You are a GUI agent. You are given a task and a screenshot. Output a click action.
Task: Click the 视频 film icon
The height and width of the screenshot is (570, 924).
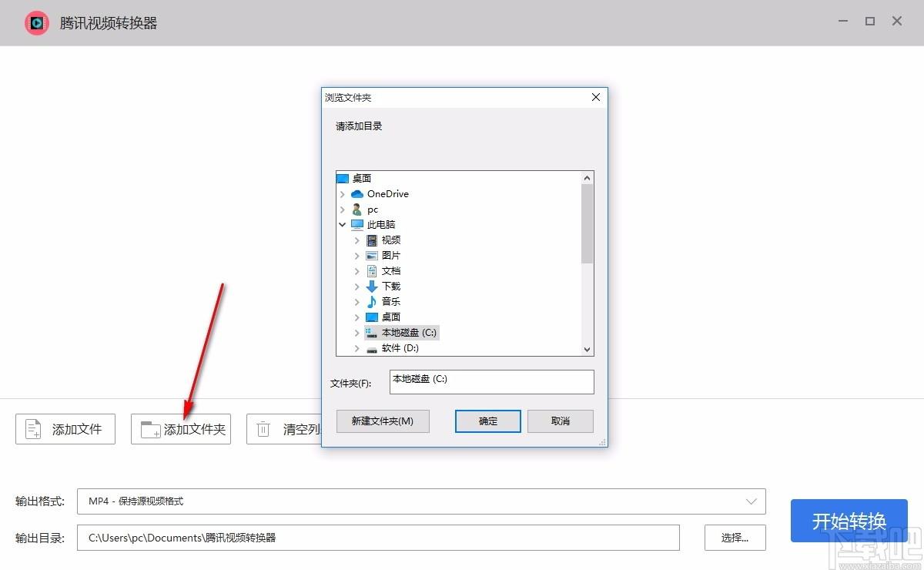coord(372,240)
